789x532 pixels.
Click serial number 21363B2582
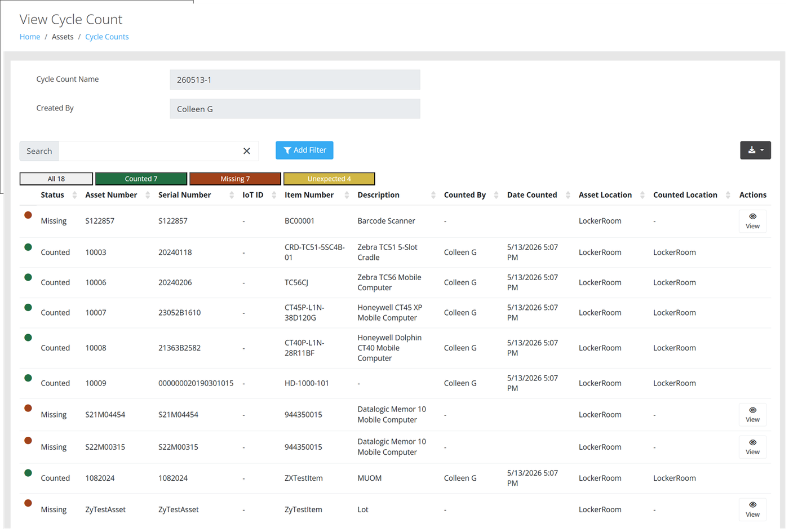click(x=179, y=348)
